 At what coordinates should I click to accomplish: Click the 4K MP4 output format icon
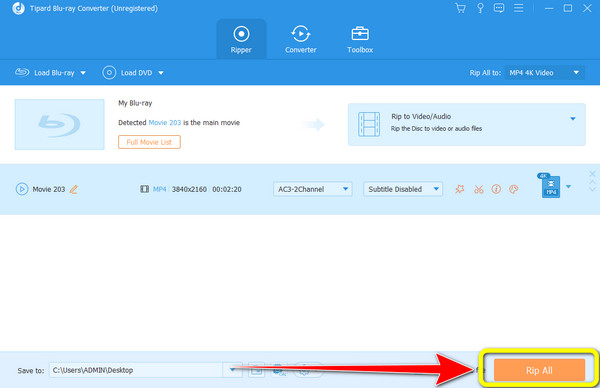coord(550,186)
